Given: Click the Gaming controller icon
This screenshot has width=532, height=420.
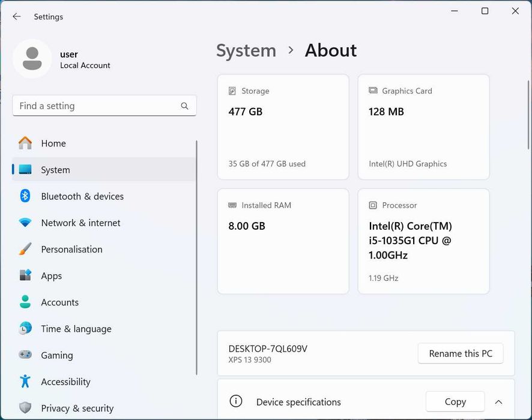Looking at the screenshot, I should (25, 355).
